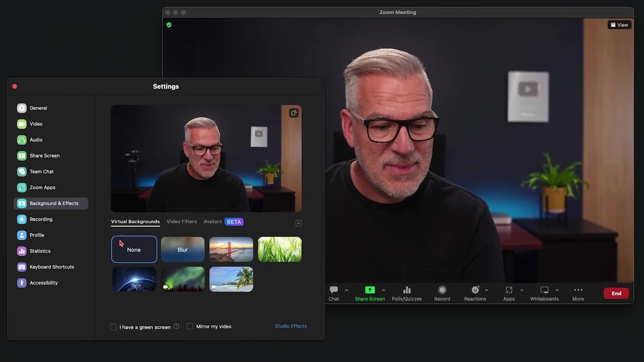Click Studio Effects link

(x=290, y=326)
